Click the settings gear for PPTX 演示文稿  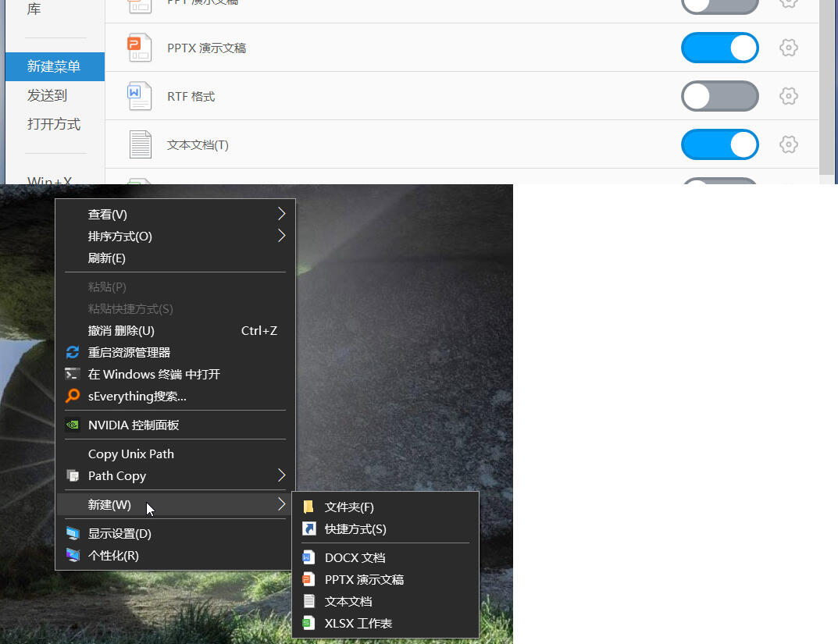click(x=789, y=48)
